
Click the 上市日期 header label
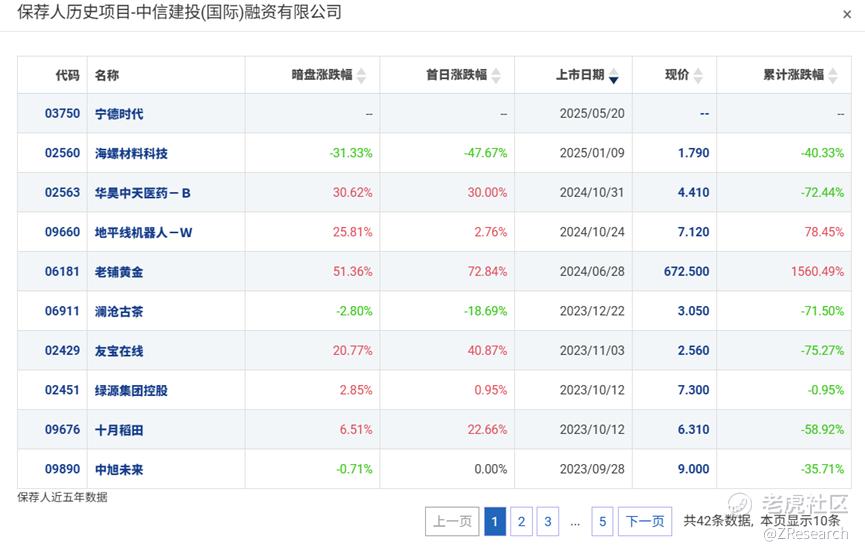tap(580, 74)
